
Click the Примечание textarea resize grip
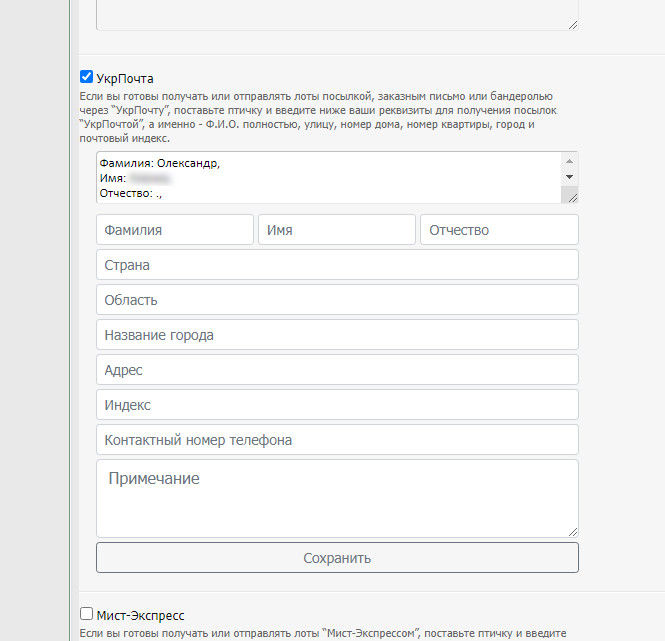click(572, 530)
